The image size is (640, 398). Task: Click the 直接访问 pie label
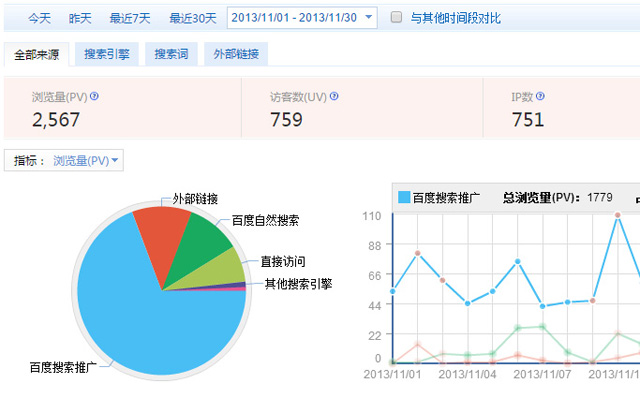coord(283,261)
